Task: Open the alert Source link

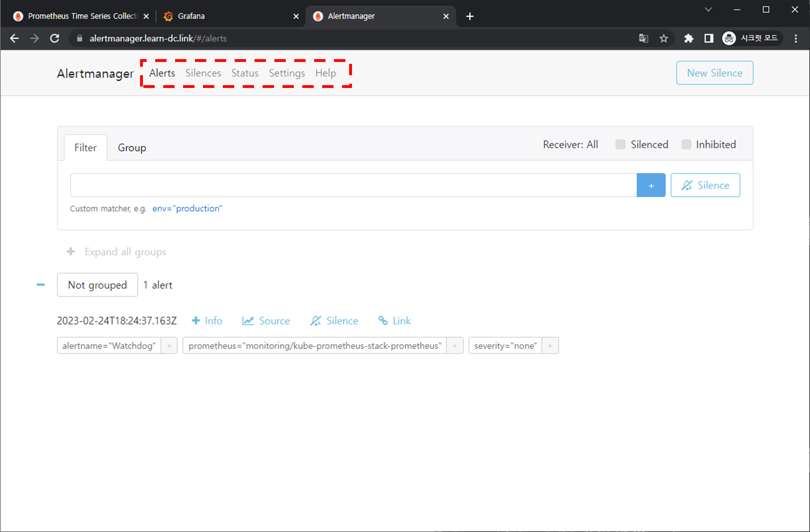Action: (266, 321)
